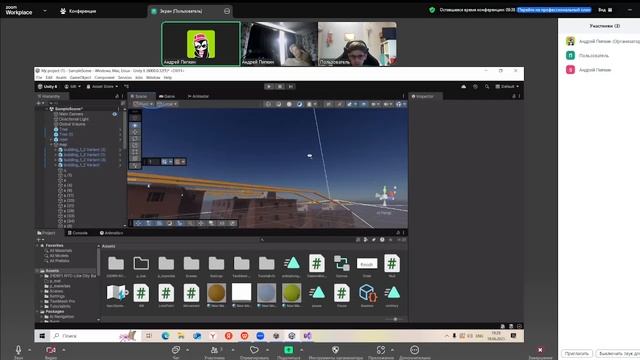Select the scene template map asset icon
The height and width of the screenshot is (360, 640).
pos(116,293)
